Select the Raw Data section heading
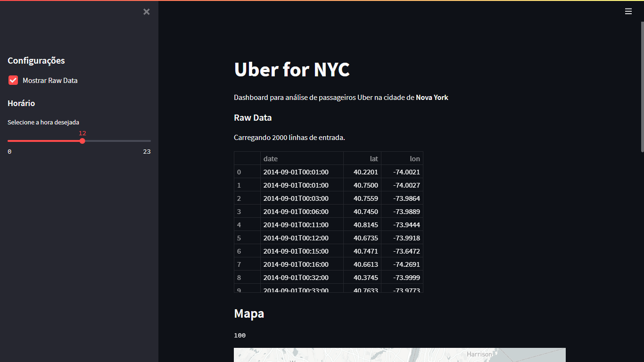Viewport: 644px width, 362px height. [x=253, y=117]
